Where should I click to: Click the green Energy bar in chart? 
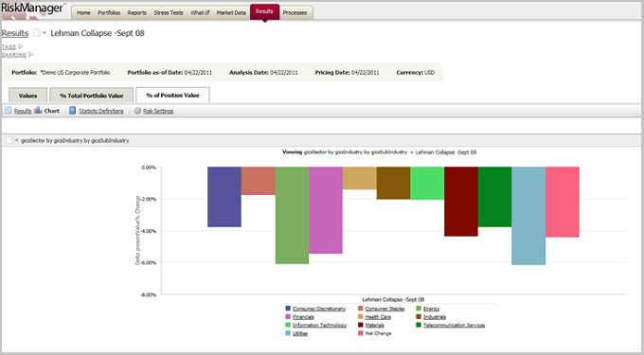292,215
